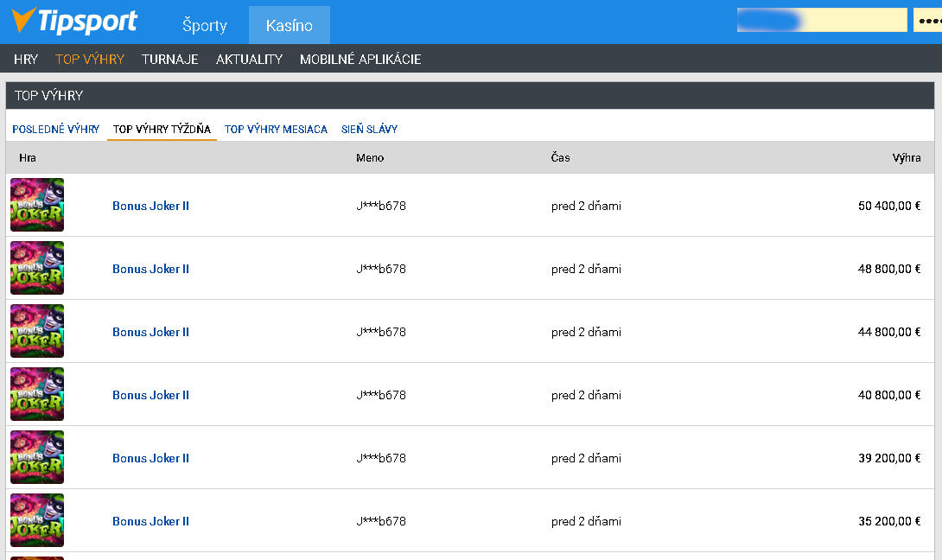Image resolution: width=942 pixels, height=560 pixels.
Task: Click the TOP VÝHRY panel heading
Action: [48, 96]
